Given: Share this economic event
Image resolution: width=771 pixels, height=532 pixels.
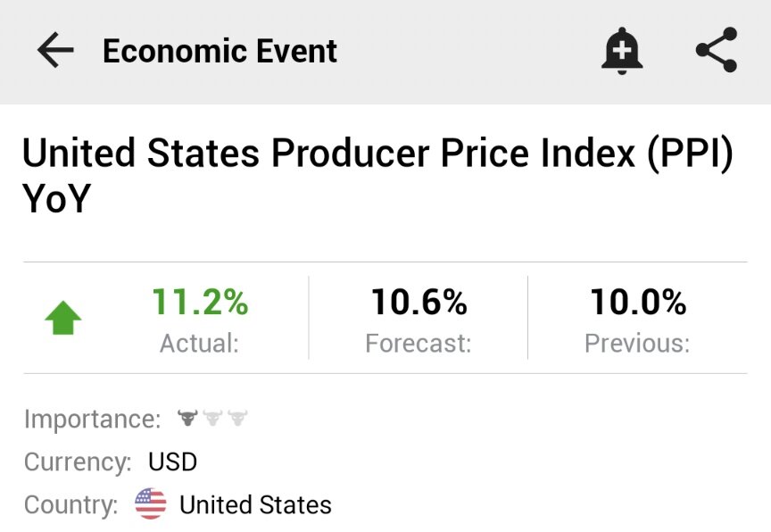Looking at the screenshot, I should pos(717,51).
